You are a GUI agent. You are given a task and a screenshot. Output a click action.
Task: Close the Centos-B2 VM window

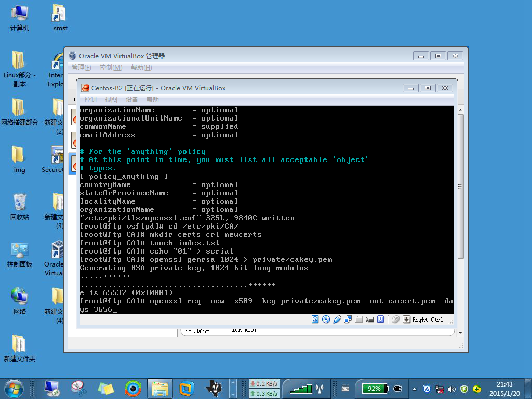pos(445,88)
